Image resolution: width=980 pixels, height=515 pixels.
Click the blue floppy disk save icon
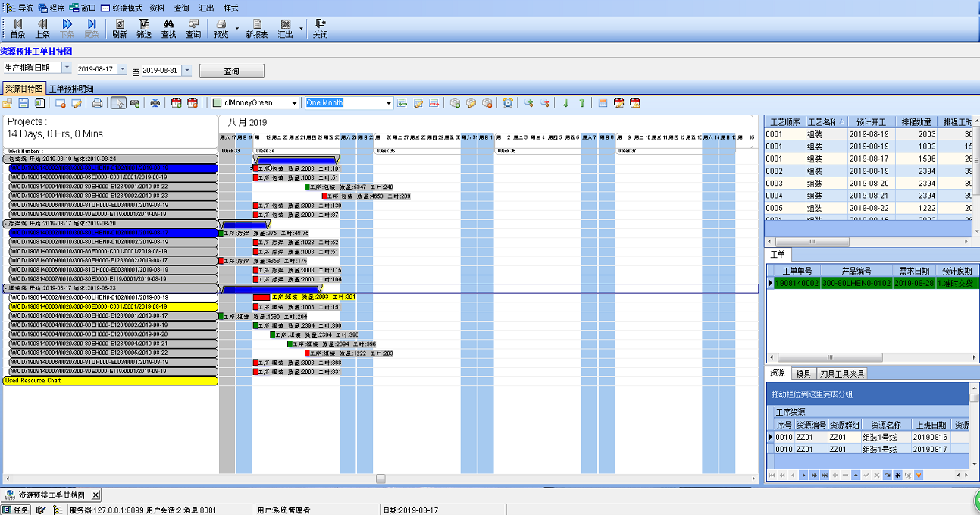(23, 103)
